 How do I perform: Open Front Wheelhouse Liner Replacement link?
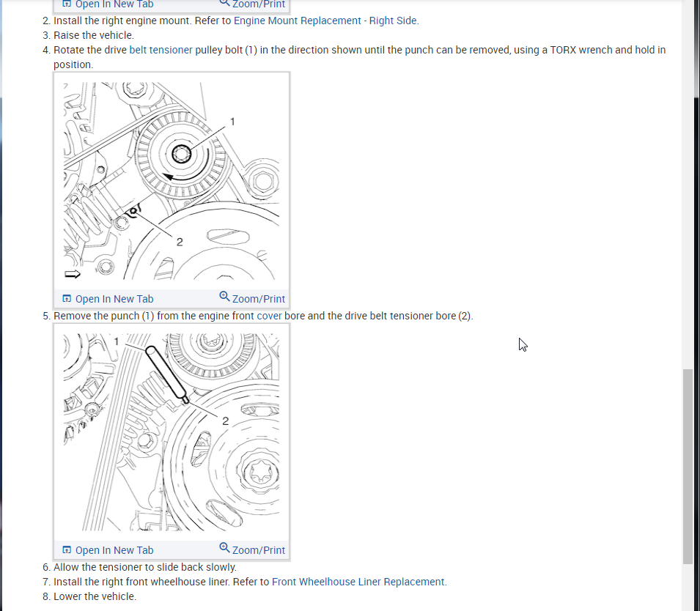click(x=358, y=582)
